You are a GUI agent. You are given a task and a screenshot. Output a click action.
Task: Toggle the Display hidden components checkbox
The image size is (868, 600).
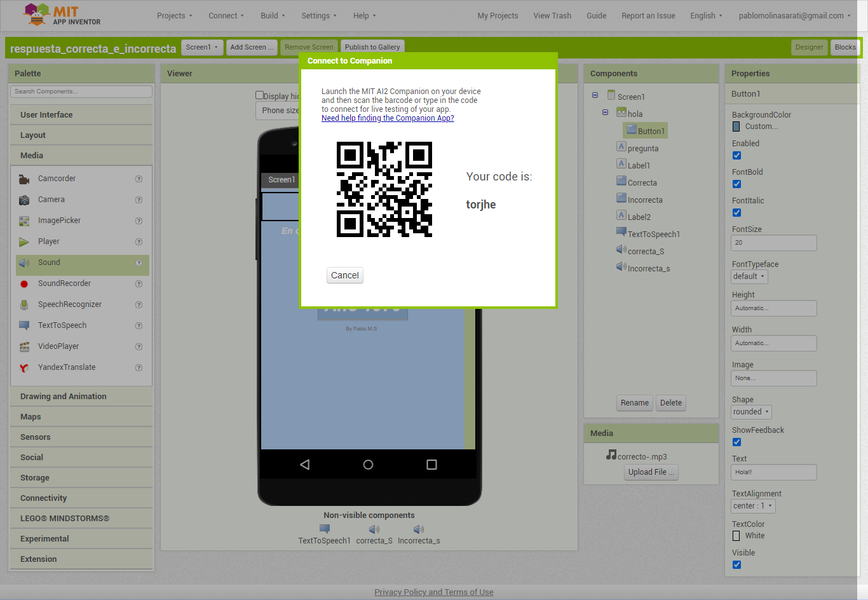[259, 95]
